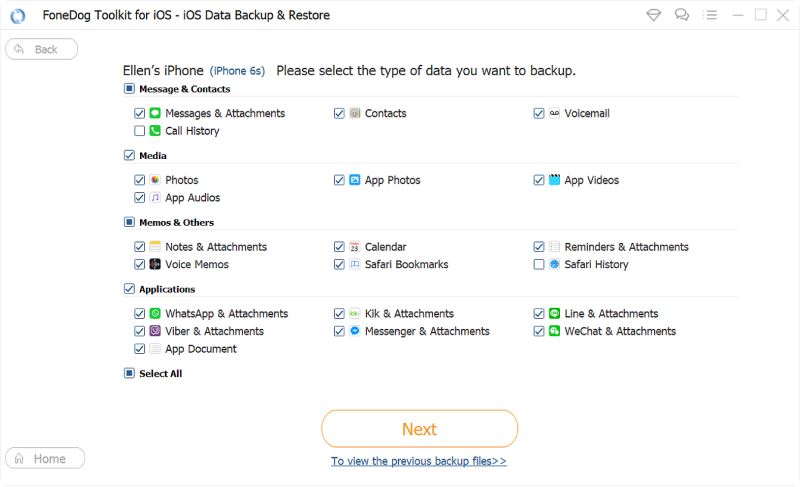Screen dimensions: 800x487
Task: Click the green Line icon
Action: click(554, 314)
